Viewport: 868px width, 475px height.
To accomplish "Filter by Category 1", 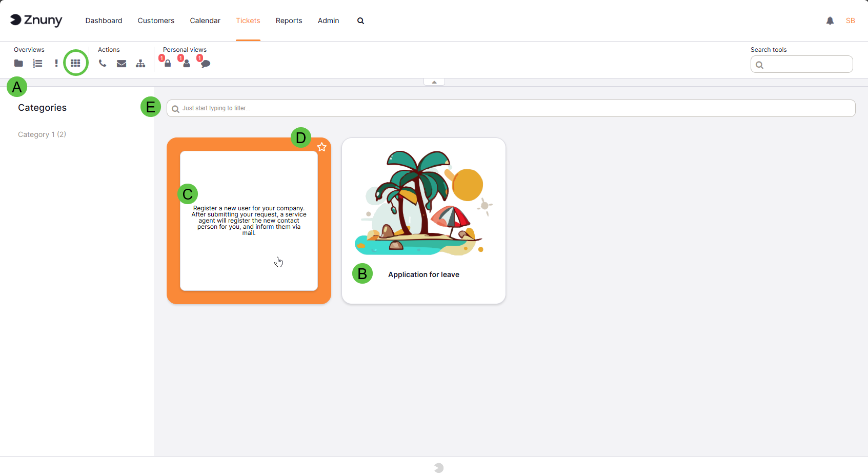I will click(42, 134).
